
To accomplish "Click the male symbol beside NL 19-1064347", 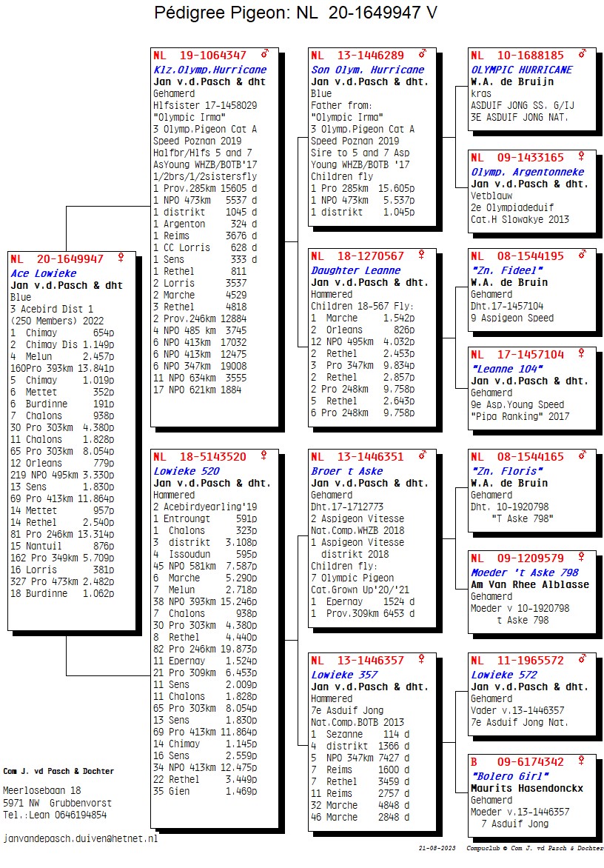I will (265, 55).
